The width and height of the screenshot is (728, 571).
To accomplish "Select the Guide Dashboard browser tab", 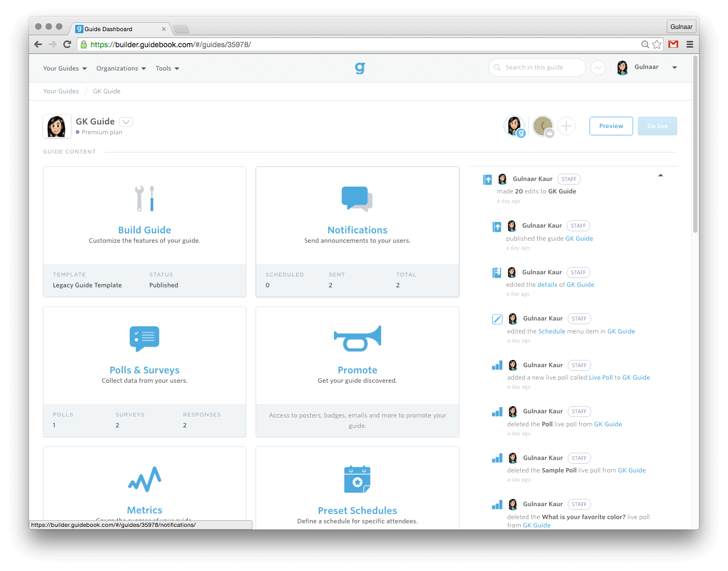I will coord(121,29).
